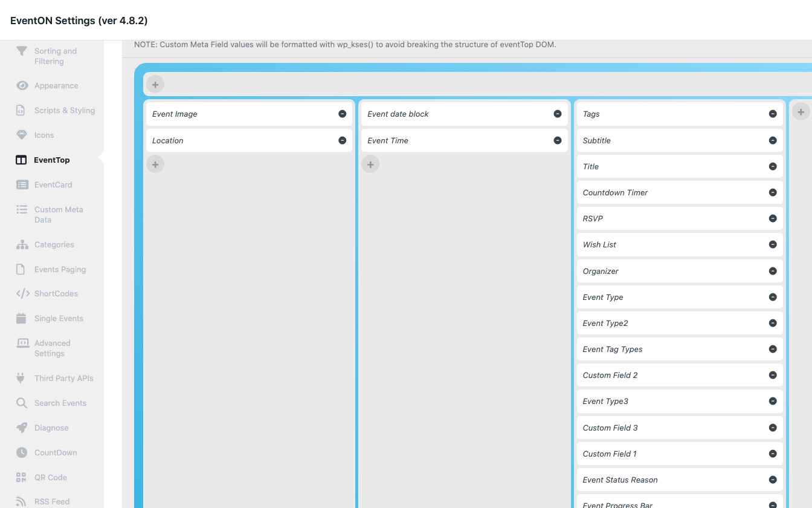Remove the Custom Field 2 field
The width and height of the screenshot is (812, 508).
coord(773,375)
